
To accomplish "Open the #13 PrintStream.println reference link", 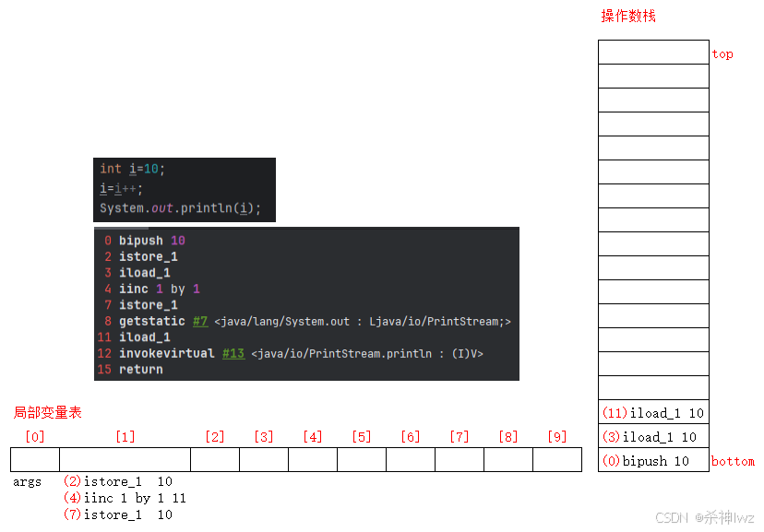I will tap(233, 353).
